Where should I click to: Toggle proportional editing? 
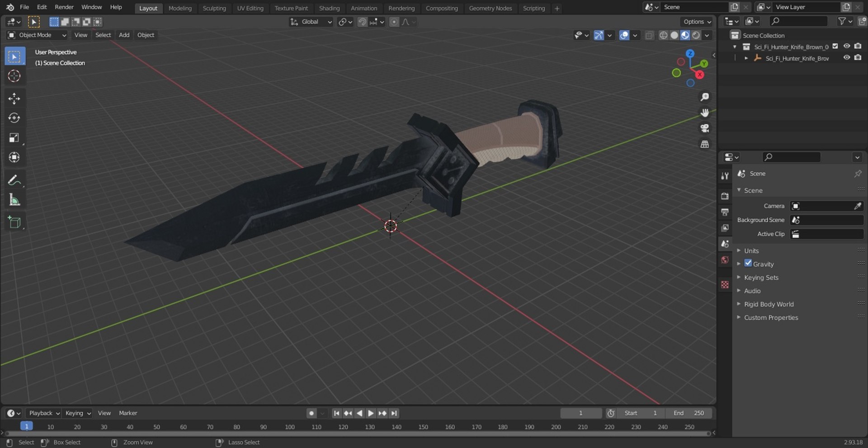[394, 22]
